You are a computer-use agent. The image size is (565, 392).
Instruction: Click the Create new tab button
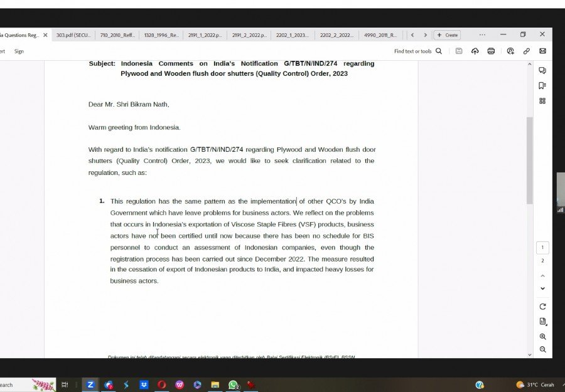tap(447, 35)
